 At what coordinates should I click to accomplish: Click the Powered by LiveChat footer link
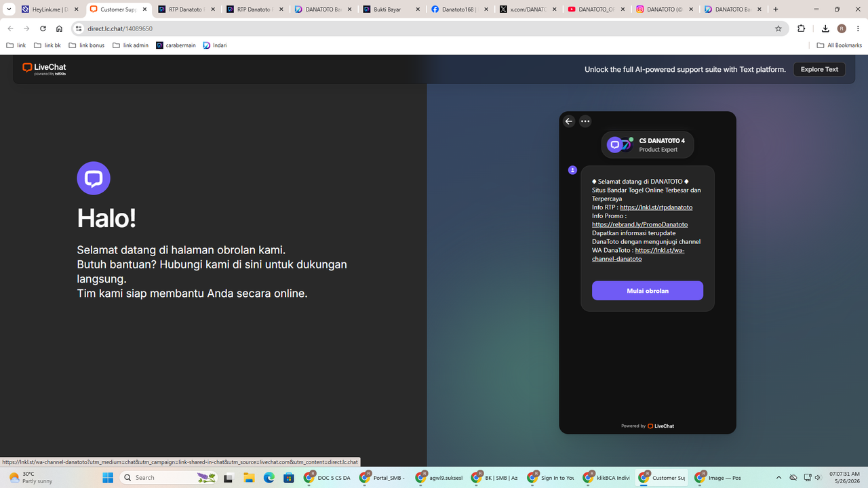(648, 426)
